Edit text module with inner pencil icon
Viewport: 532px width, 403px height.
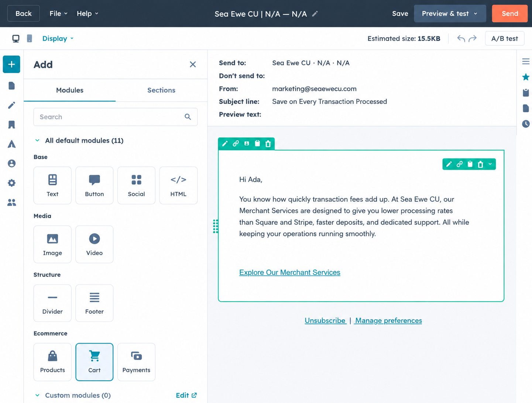coord(449,164)
